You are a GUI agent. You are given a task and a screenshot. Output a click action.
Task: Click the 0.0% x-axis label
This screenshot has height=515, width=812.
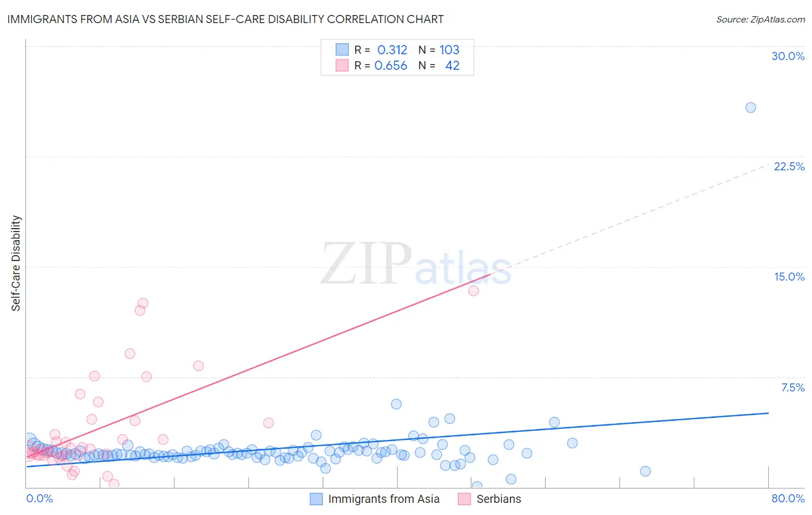pos(39,498)
